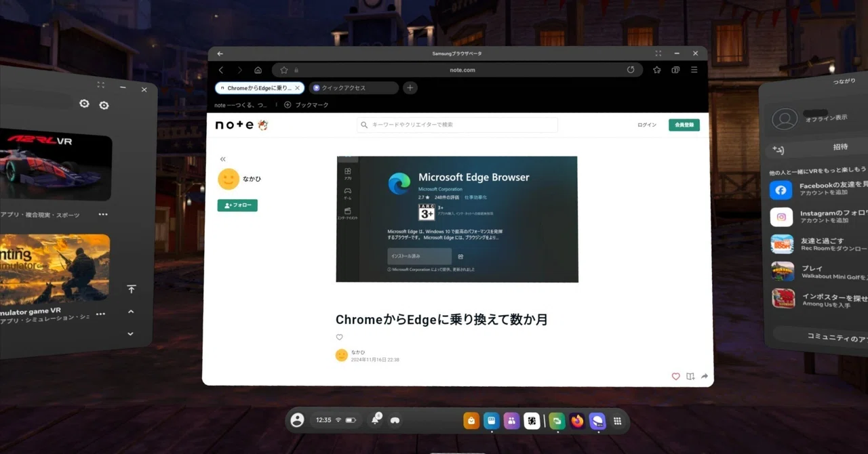
Task: Bookmark page with address bar star
Action: tap(284, 70)
